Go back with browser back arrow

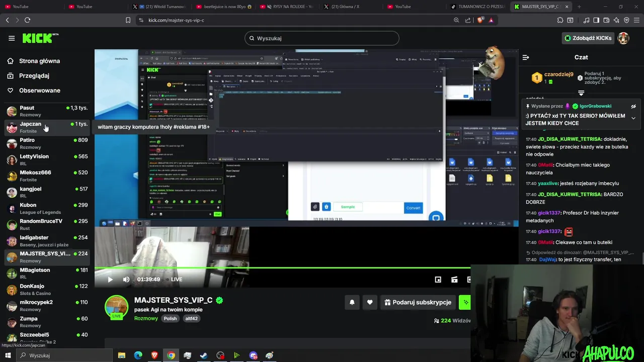click(x=8, y=20)
